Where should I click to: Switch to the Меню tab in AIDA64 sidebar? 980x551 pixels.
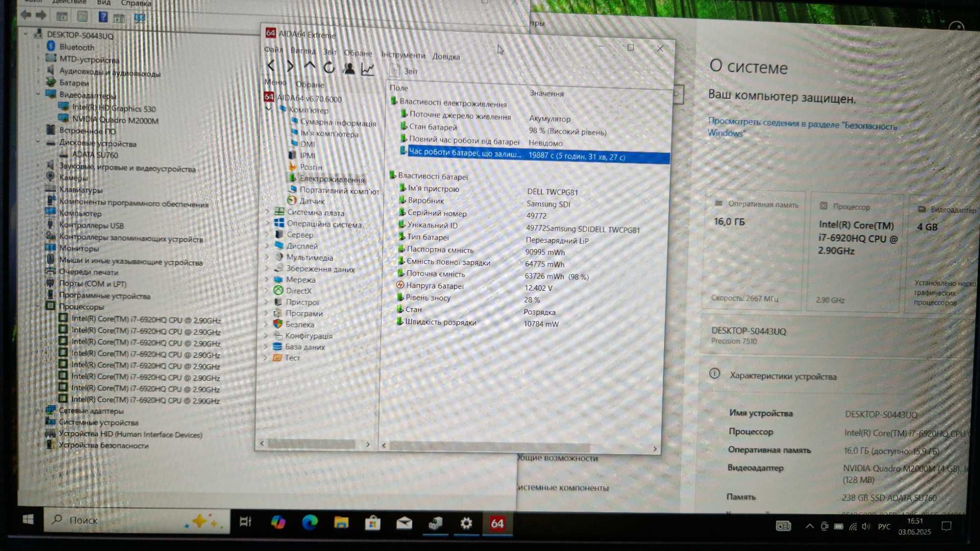275,82
